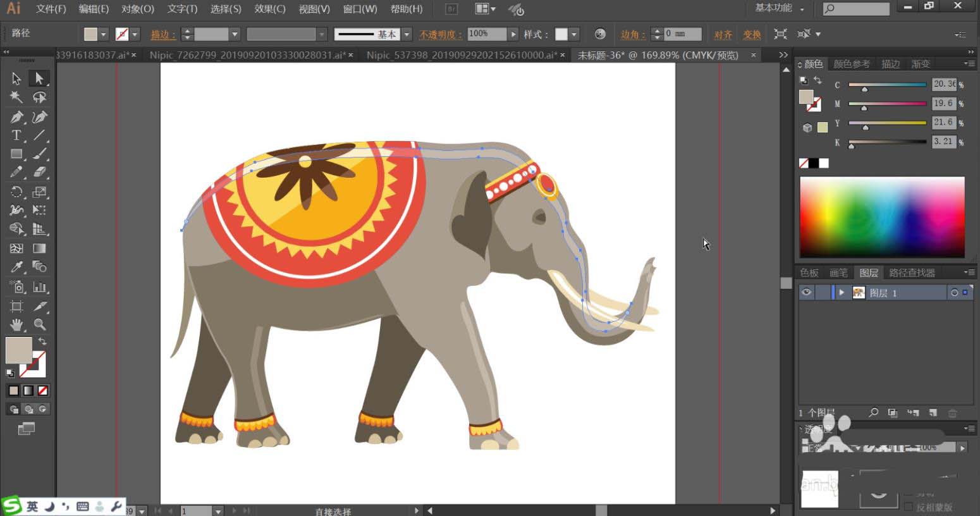Image resolution: width=980 pixels, height=516 pixels.
Task: Open the 基本功能 workspace switcher
Action: pos(780,8)
